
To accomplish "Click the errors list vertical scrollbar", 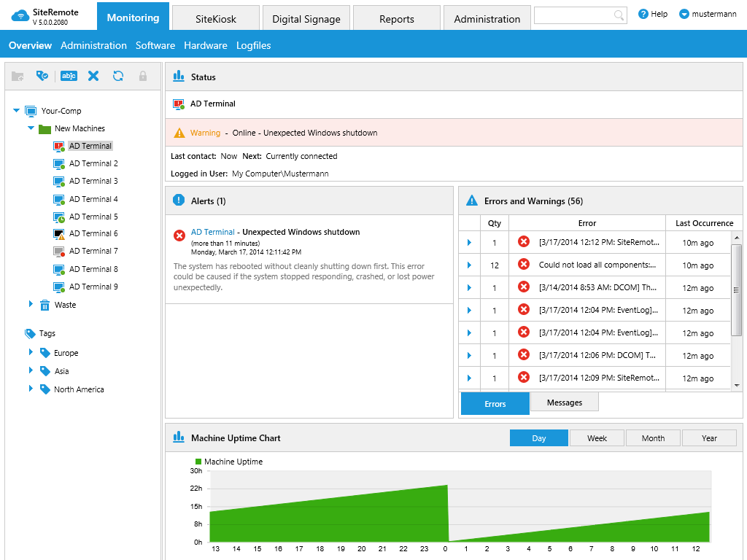I will click(x=736, y=292).
